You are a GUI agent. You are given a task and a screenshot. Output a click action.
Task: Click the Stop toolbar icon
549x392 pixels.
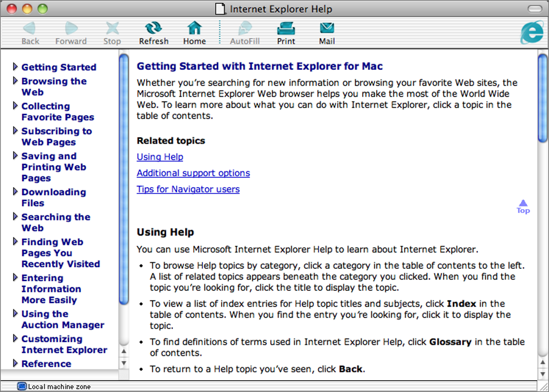click(112, 28)
